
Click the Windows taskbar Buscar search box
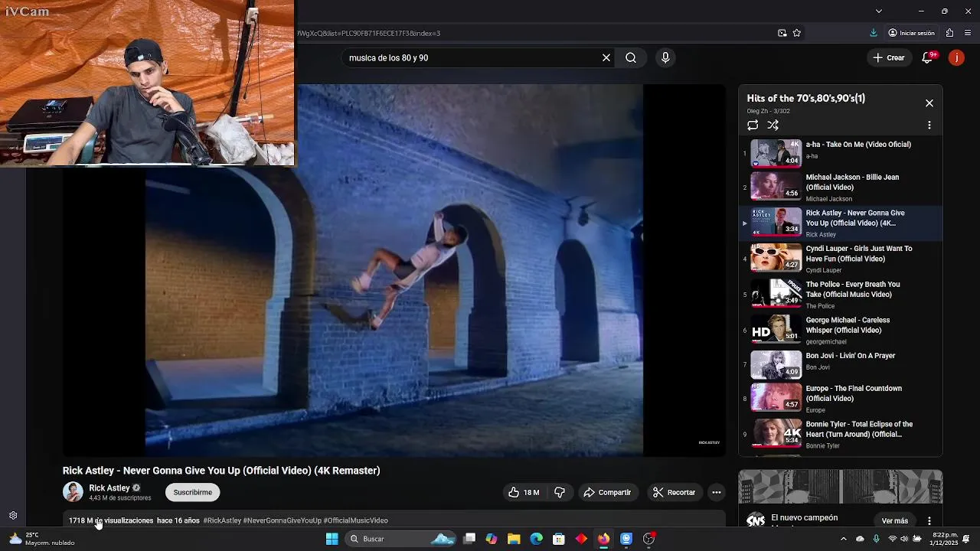pos(401,539)
